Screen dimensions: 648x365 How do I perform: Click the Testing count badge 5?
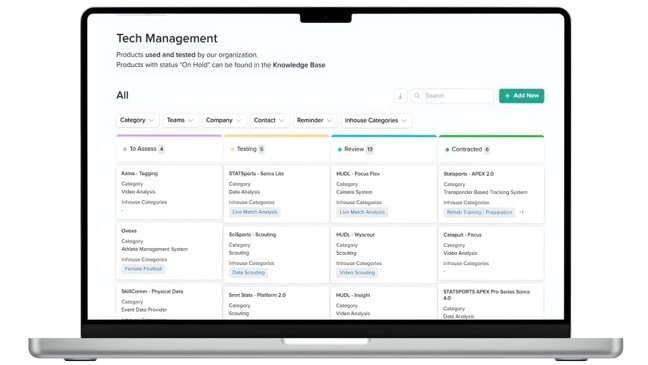click(262, 149)
